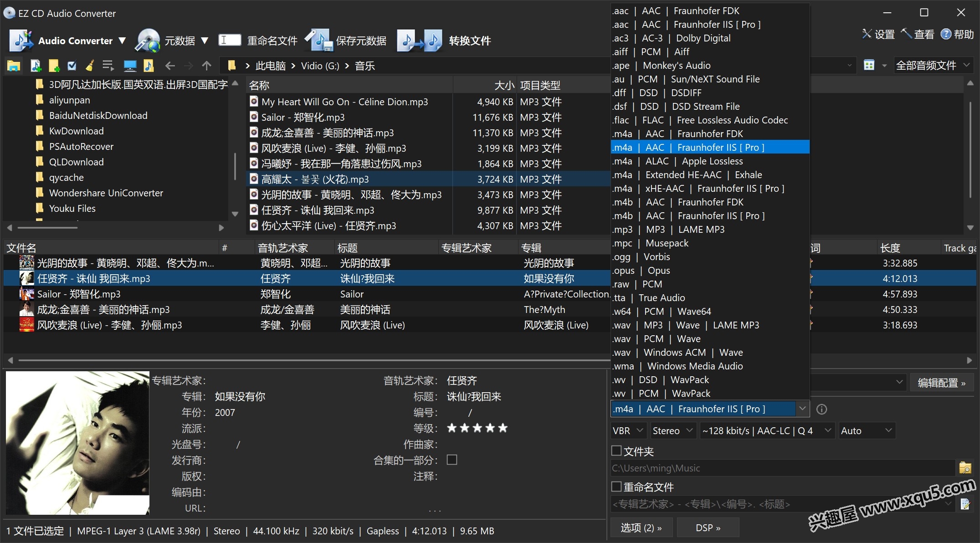Open the Stereo channels dropdown

673,430
